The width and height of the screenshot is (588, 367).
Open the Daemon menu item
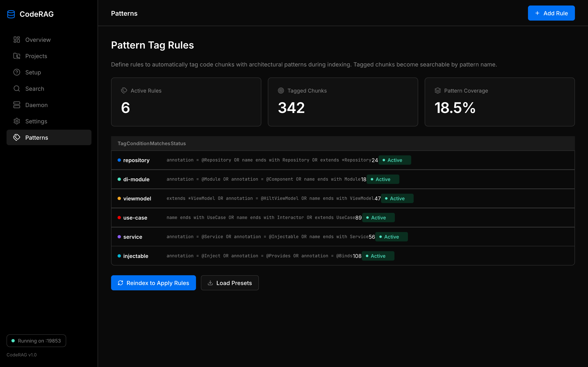click(37, 105)
